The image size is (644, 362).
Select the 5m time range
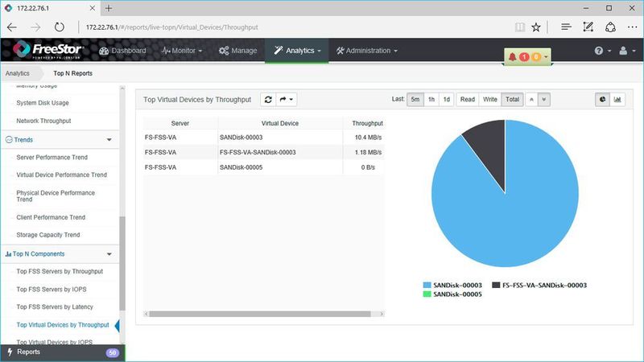click(415, 99)
